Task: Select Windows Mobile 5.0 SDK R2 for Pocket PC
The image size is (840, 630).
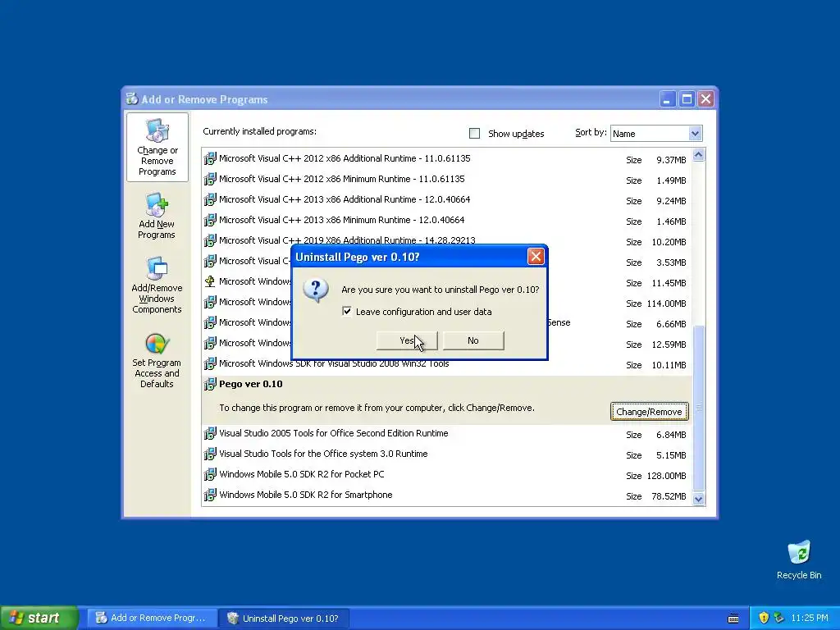Action: point(447,475)
